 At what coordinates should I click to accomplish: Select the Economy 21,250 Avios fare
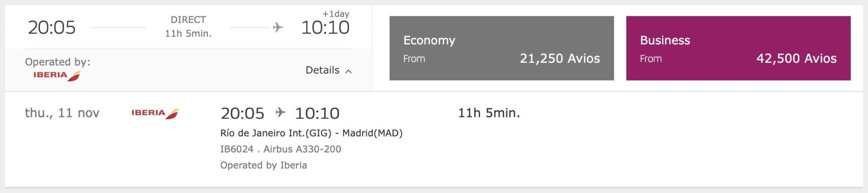(x=501, y=48)
